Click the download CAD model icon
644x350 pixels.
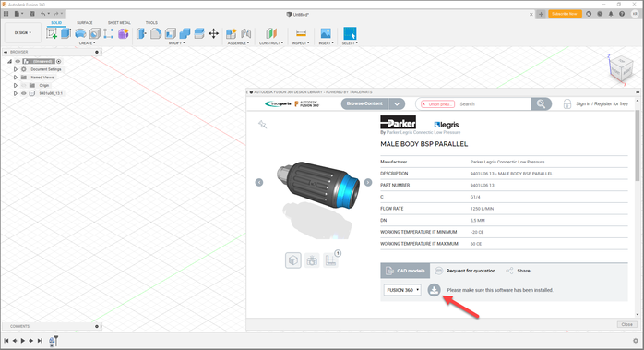434,290
